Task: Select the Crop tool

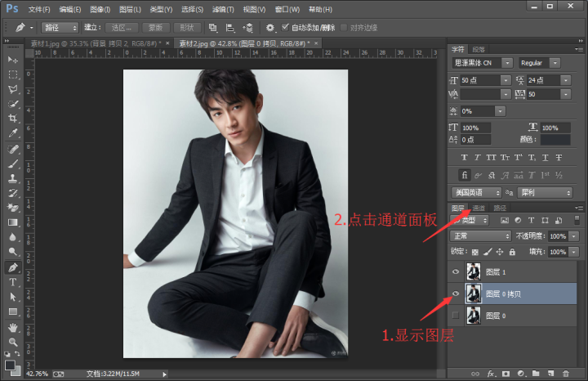Action: (13, 119)
